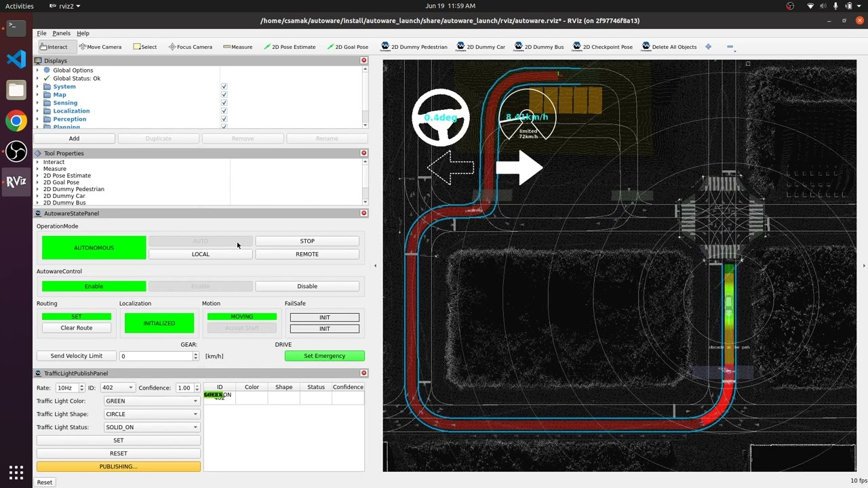Viewport: 868px width, 488px height.
Task: Click the Clear Route button
Action: (x=77, y=328)
